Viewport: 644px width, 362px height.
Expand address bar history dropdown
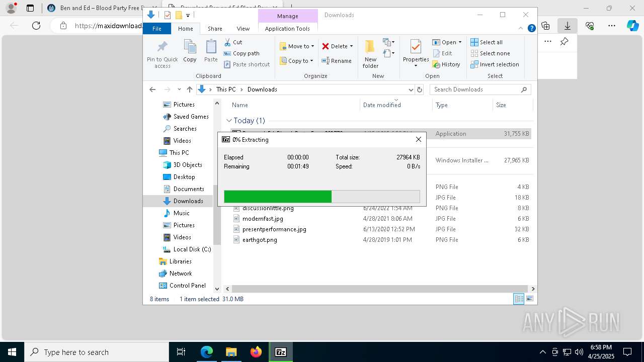411,89
